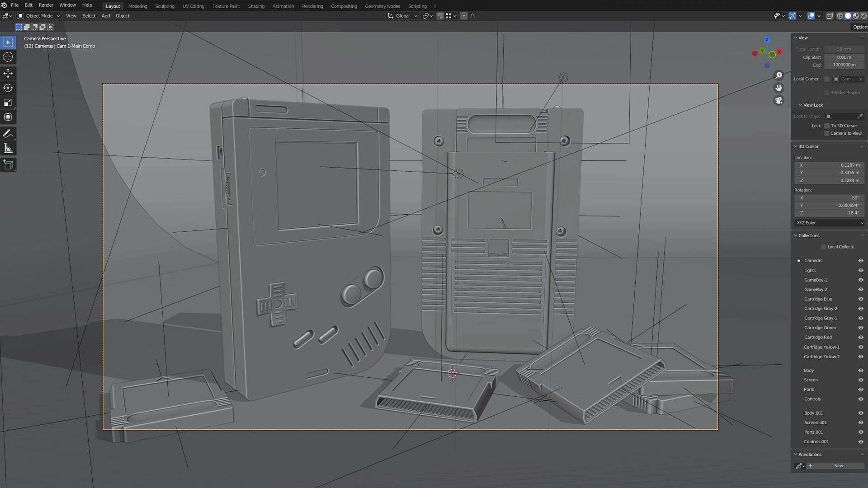This screenshot has height=488, width=868.
Task: Select the Measure tool
Action: [x=8, y=149]
